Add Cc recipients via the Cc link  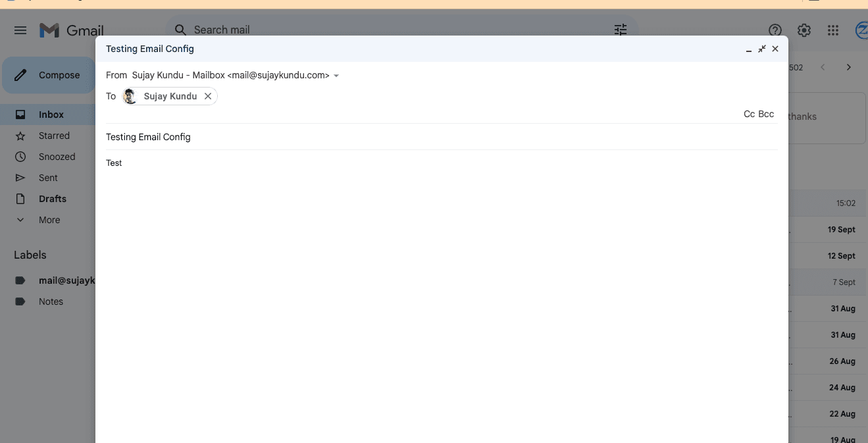pos(750,113)
